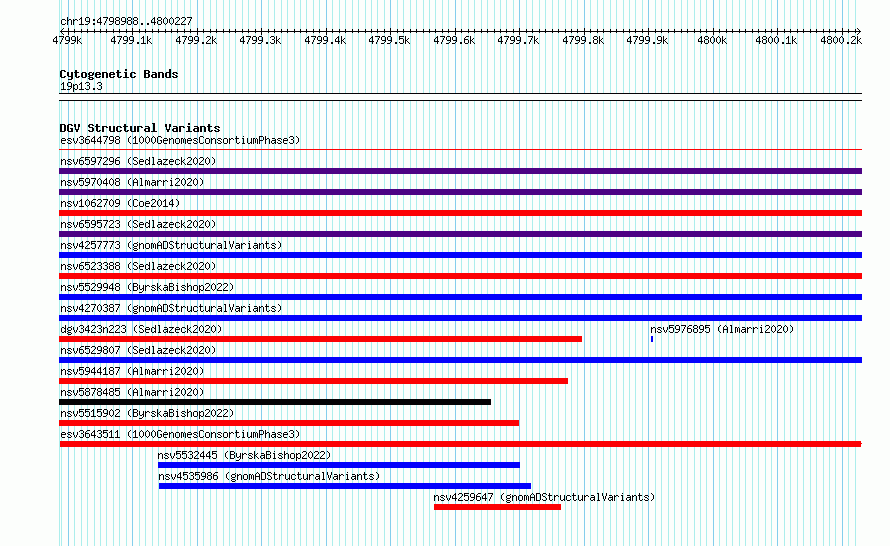Screen dimensions: 890x546
Task: Click the DGV Structural Variants track title
Action: click(x=140, y=128)
